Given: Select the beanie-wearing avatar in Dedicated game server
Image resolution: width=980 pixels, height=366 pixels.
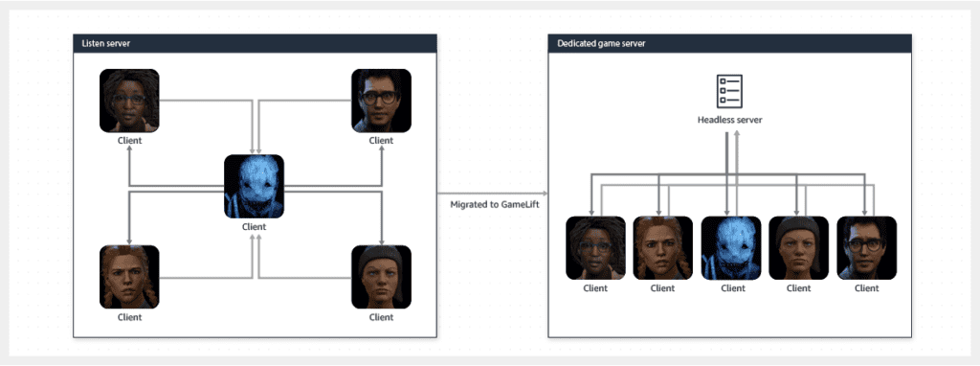Looking at the screenshot, I should (x=799, y=248).
